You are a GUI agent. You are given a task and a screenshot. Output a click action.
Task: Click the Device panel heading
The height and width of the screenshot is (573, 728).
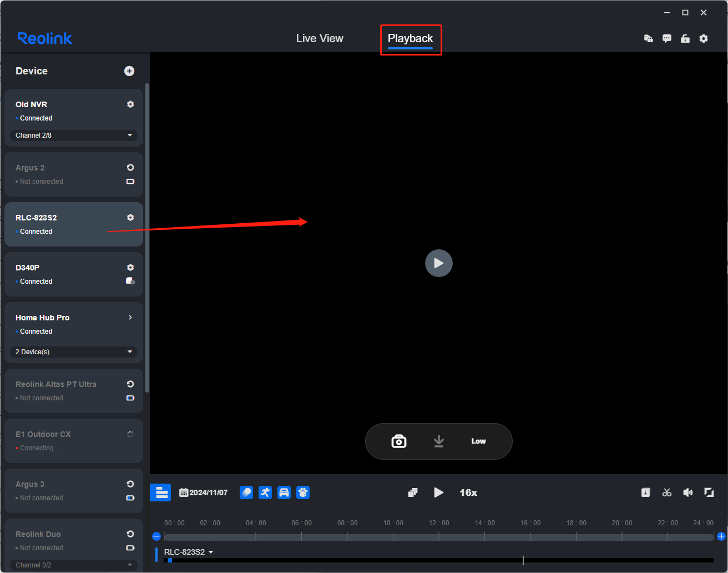click(x=32, y=71)
